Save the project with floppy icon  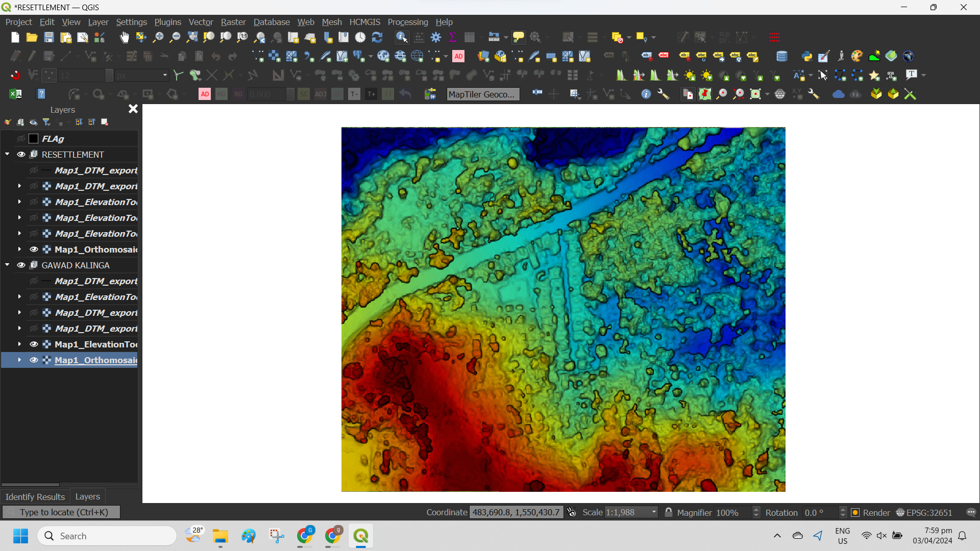tap(48, 37)
